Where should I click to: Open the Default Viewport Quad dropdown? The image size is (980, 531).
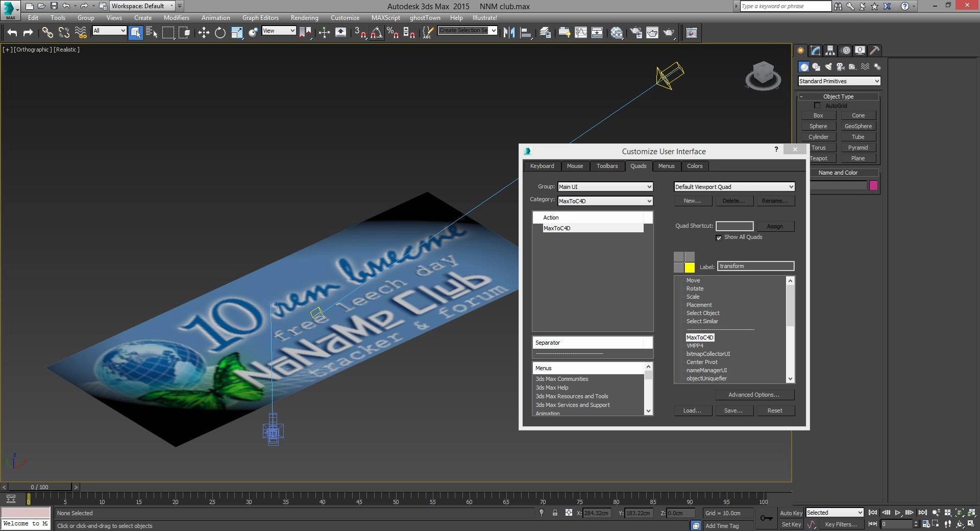tap(734, 187)
